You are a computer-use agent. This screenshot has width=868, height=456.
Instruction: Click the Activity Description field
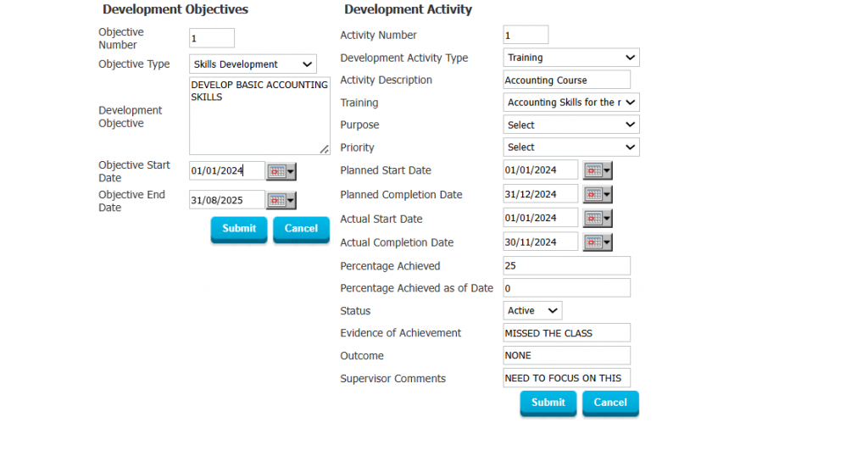pos(567,80)
